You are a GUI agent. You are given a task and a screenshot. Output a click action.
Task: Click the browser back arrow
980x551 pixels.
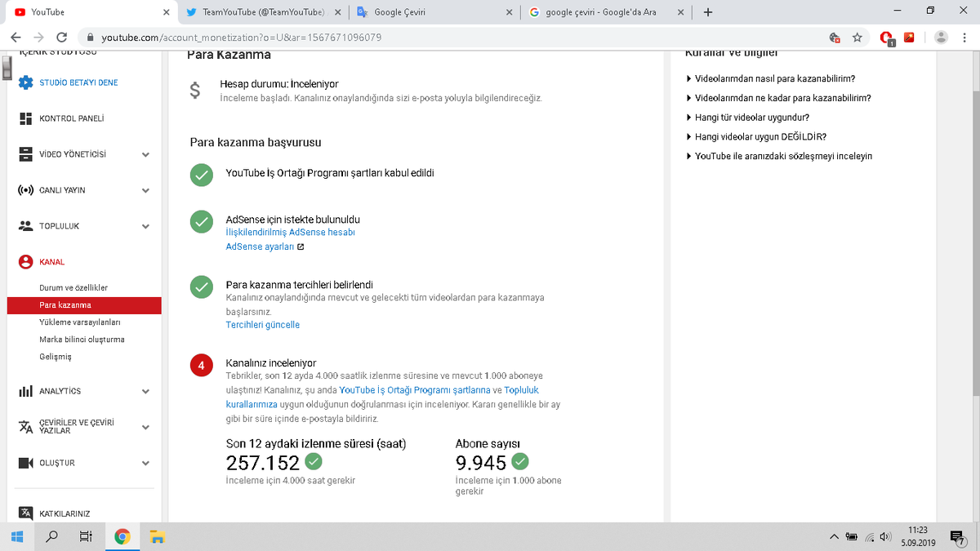coord(16,38)
